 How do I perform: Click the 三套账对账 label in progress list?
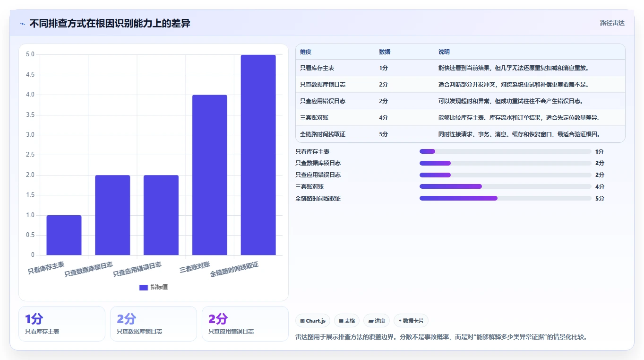[x=309, y=187]
